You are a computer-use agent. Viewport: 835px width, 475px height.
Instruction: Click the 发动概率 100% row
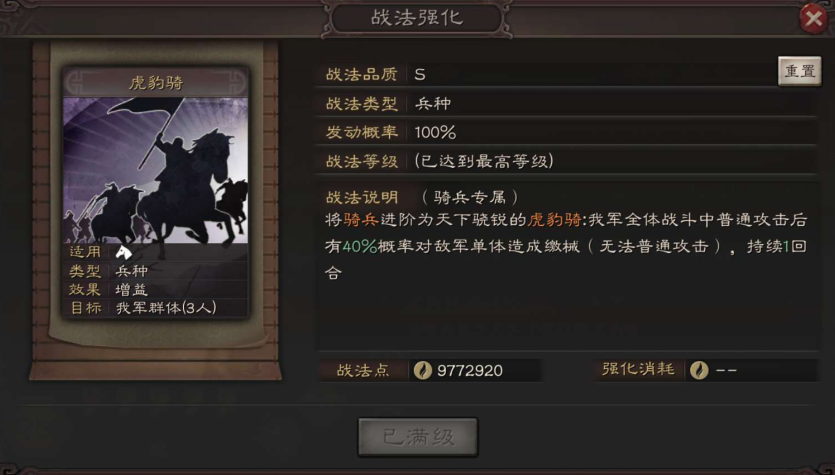pos(567,132)
